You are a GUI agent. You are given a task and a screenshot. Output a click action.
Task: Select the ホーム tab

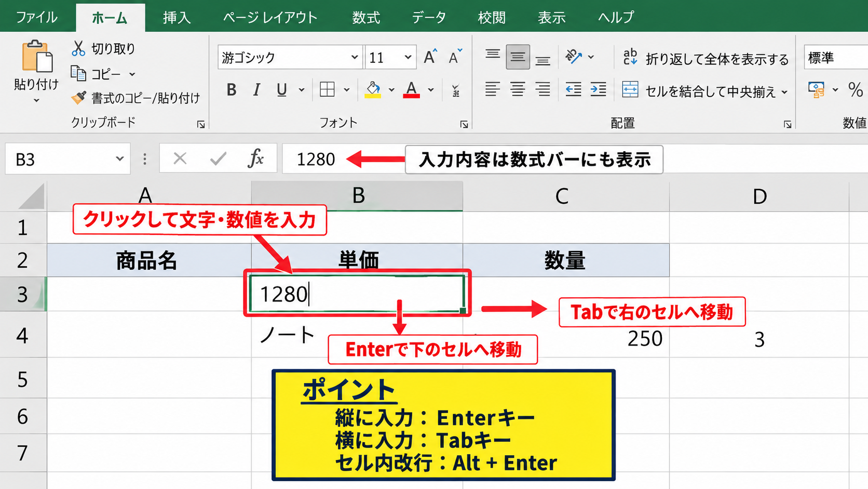click(x=110, y=18)
